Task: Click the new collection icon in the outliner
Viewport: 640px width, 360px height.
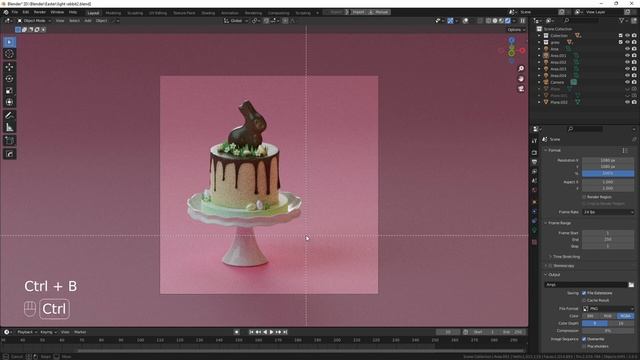Action: coord(633,20)
